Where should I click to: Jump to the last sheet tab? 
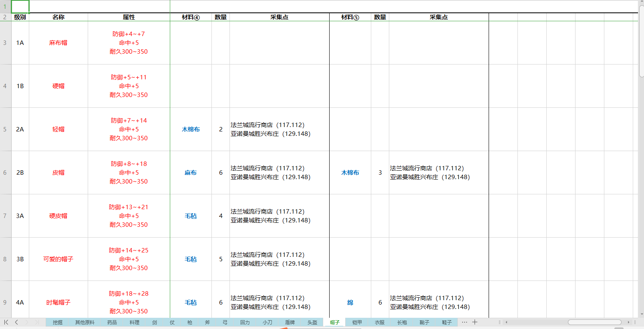[37, 322]
